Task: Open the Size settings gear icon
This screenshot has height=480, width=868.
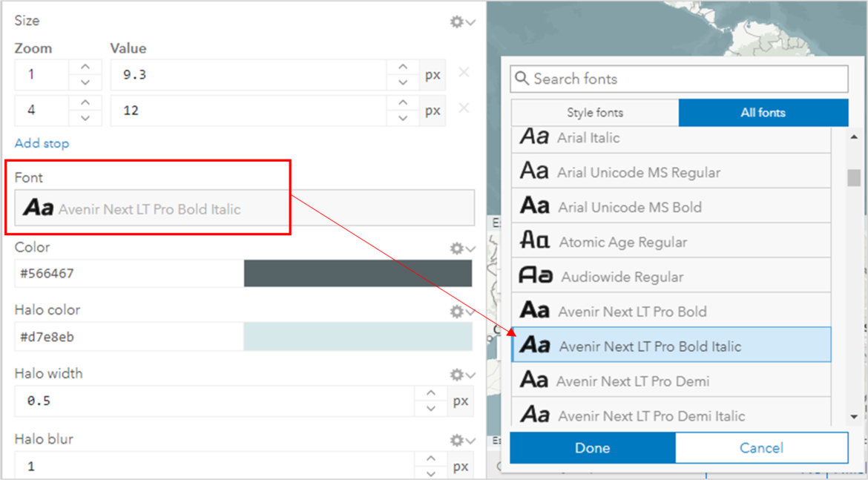Action: coord(458,22)
